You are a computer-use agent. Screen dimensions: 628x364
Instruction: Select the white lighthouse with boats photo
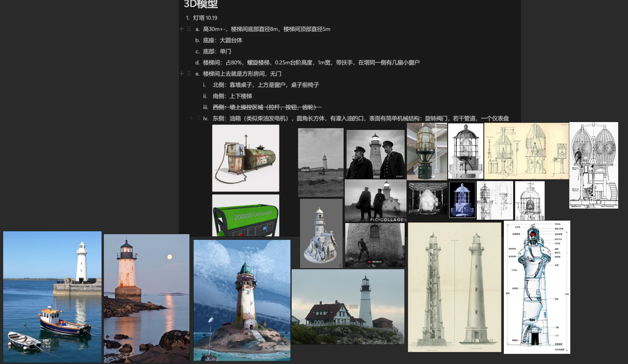point(52,297)
